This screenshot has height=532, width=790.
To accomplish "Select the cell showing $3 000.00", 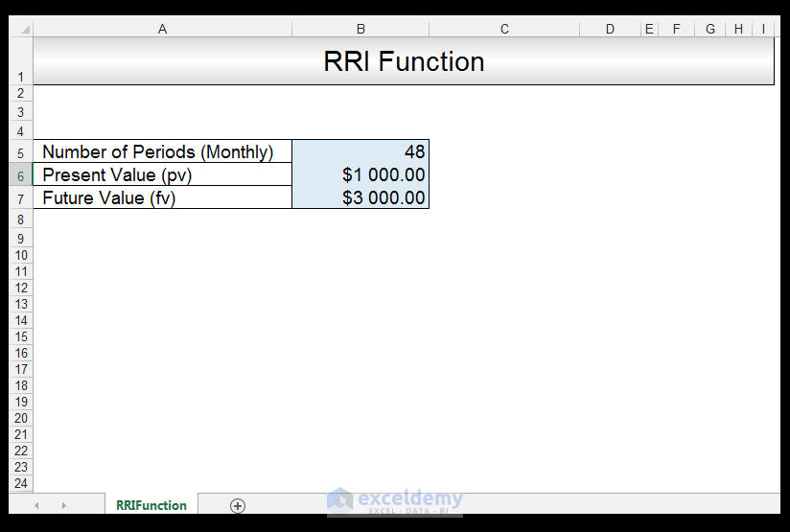I will (360, 198).
